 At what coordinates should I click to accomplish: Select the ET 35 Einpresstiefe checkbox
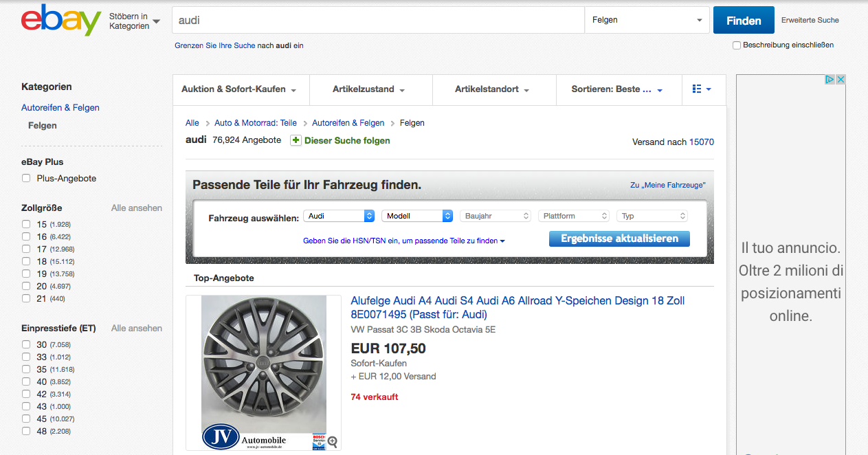point(26,369)
